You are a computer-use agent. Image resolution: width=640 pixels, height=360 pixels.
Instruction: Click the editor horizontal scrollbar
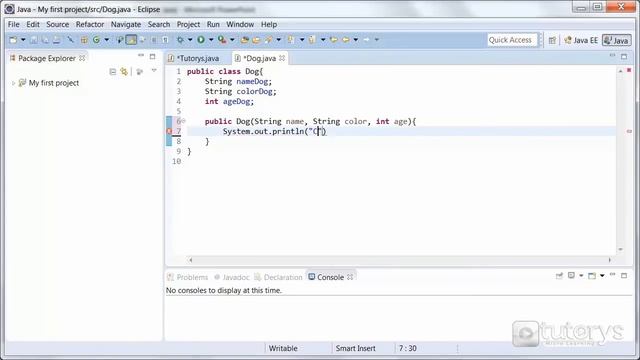(400, 260)
